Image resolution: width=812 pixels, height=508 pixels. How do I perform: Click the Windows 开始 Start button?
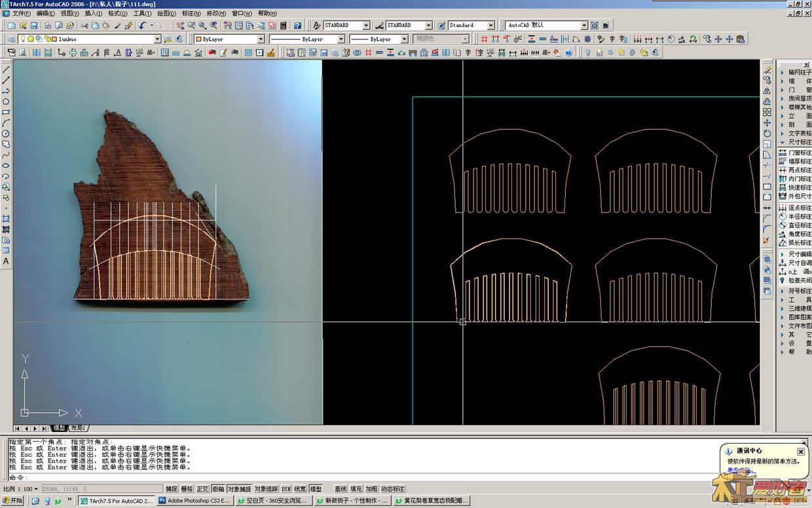12,501
